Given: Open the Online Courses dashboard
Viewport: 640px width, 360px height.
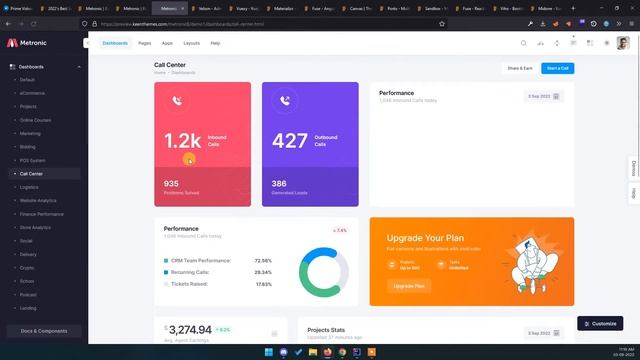Looking at the screenshot, I should click(x=36, y=120).
